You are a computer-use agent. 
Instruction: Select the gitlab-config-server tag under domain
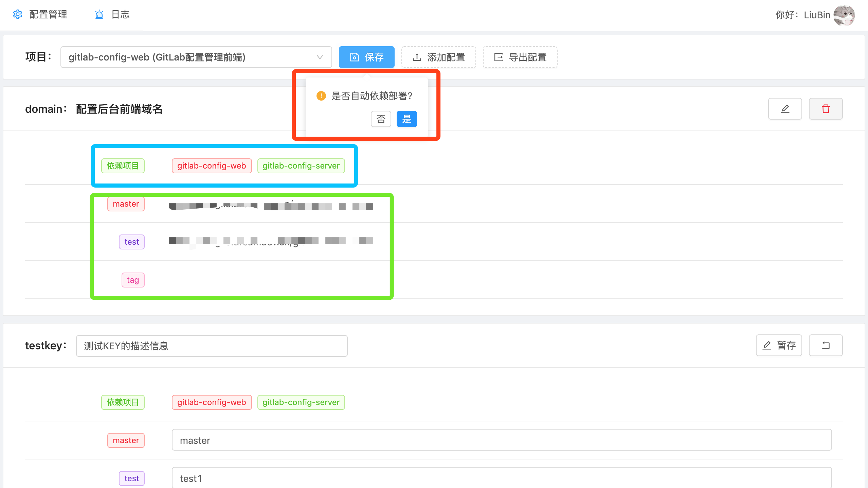coord(301,166)
